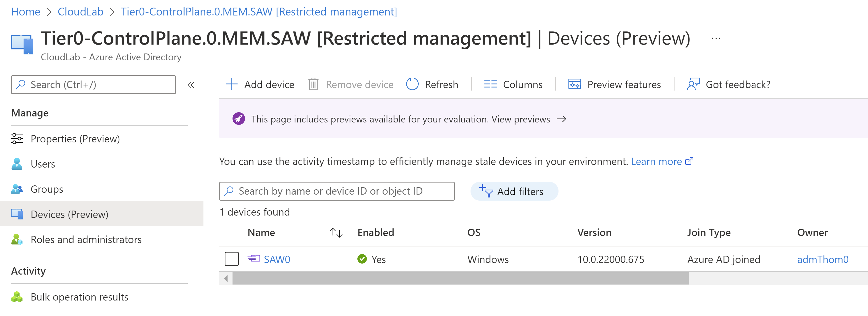Click the Add device button label
868x316 pixels.
(269, 84)
